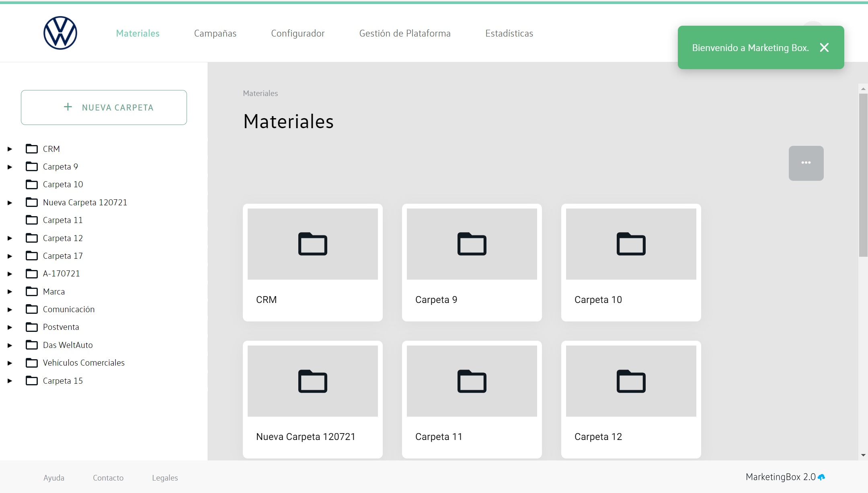This screenshot has height=493, width=868.
Task: Expand the CRM tree node
Action: click(x=10, y=149)
